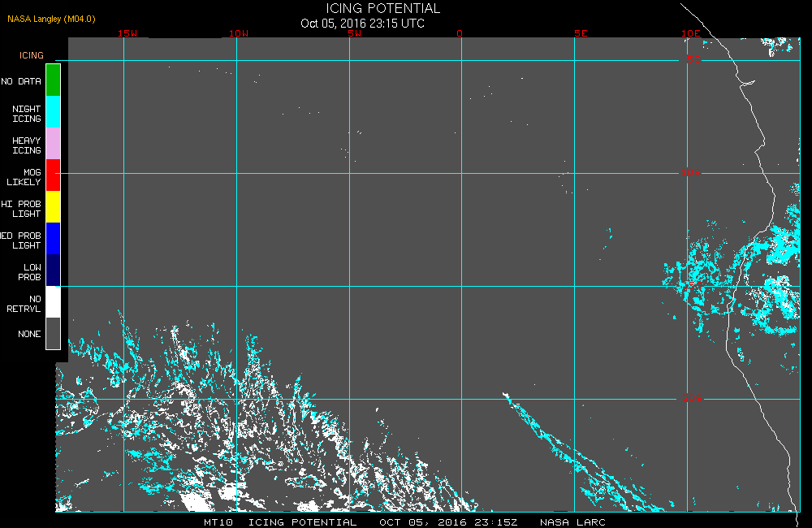Click the NASA LARC text in bottom caption
Image resolution: width=812 pixels, height=528 pixels.
point(572,522)
